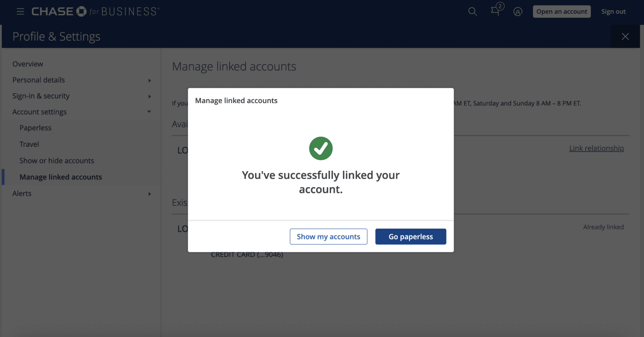Click the Show my accounts button
Viewport: 644px width, 337px height.
pyautogui.click(x=328, y=236)
